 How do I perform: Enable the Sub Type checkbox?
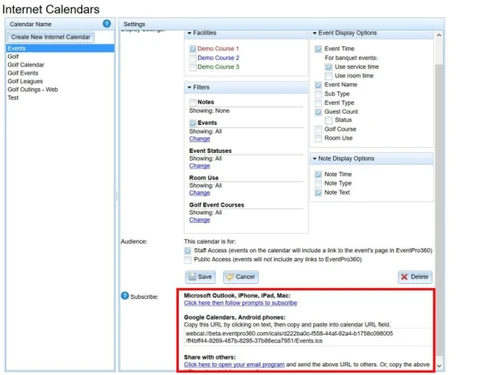pos(318,94)
